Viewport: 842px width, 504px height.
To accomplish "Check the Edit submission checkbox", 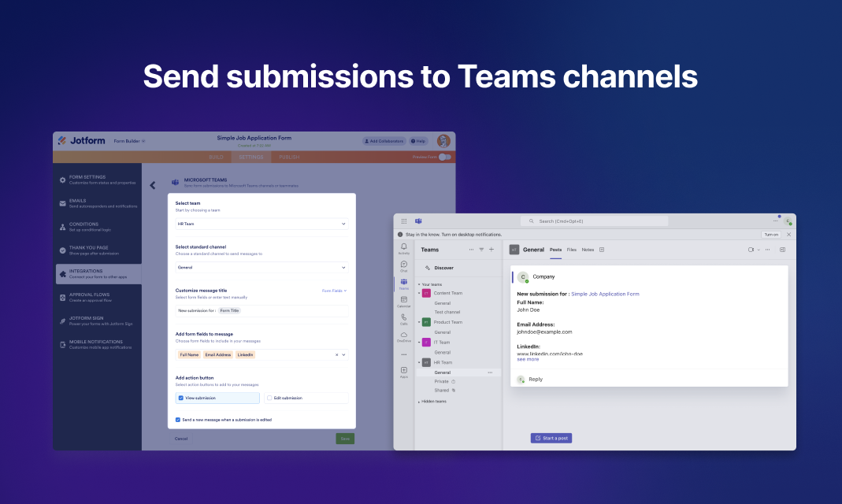I will (269, 398).
